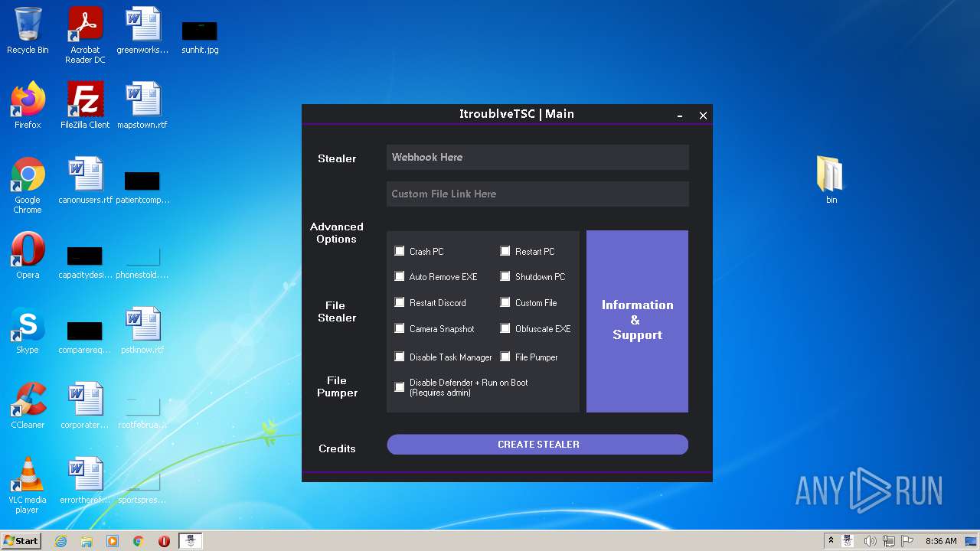The width and height of the screenshot is (980, 551).
Task: Open the FileZilla Client shortcut
Action: pos(85,106)
